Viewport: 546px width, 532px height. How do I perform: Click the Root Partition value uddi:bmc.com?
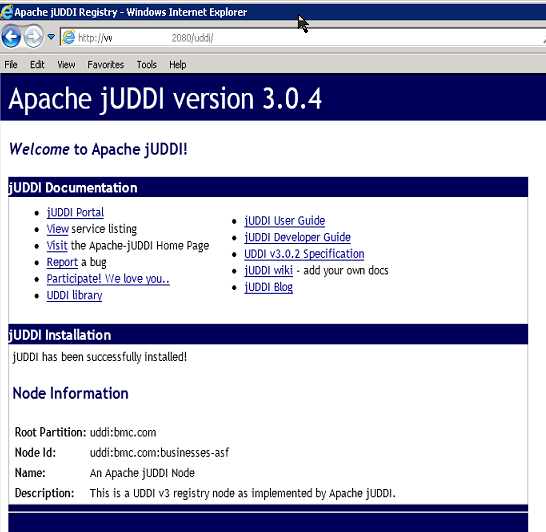point(123,432)
